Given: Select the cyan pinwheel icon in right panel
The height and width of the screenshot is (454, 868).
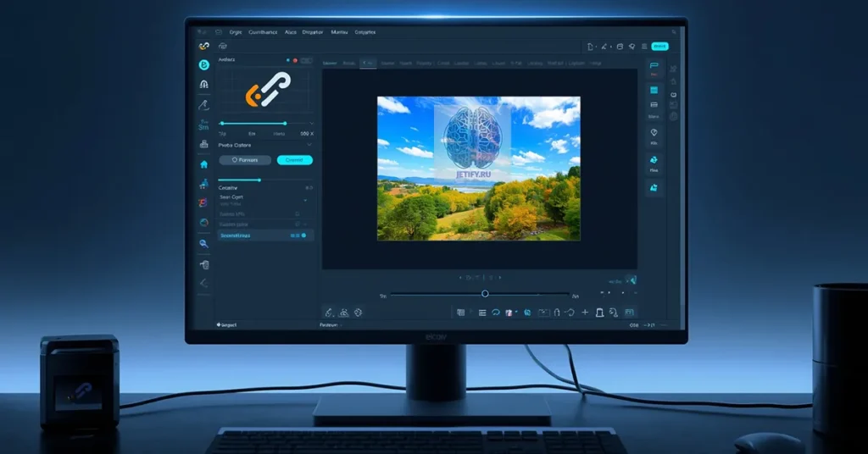Looking at the screenshot, I should click(654, 160).
